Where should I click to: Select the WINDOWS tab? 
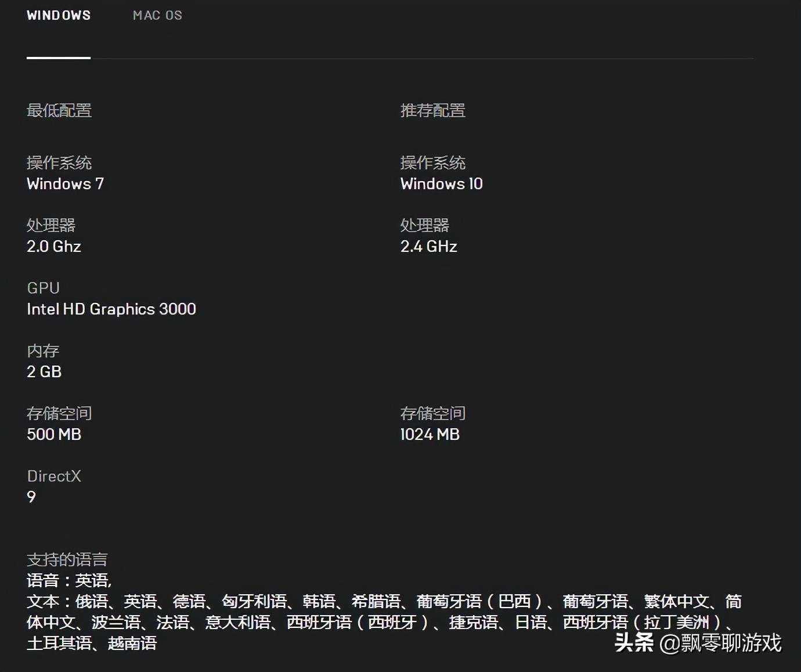point(58,16)
